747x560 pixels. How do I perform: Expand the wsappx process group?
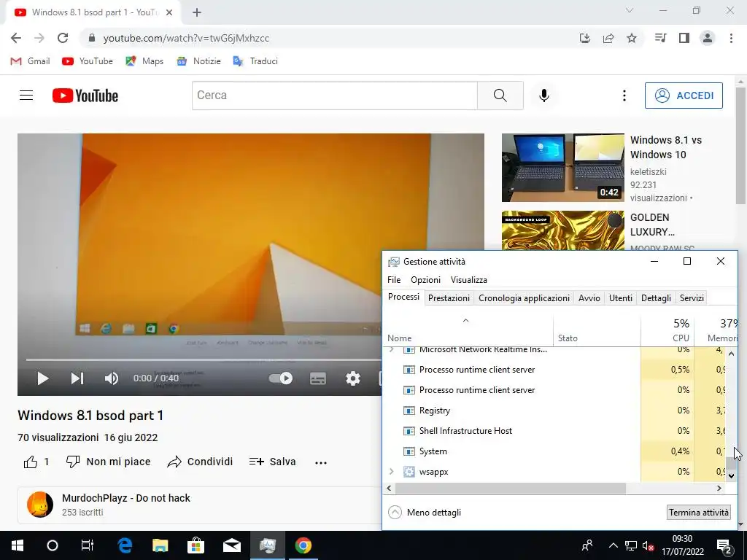(392, 472)
